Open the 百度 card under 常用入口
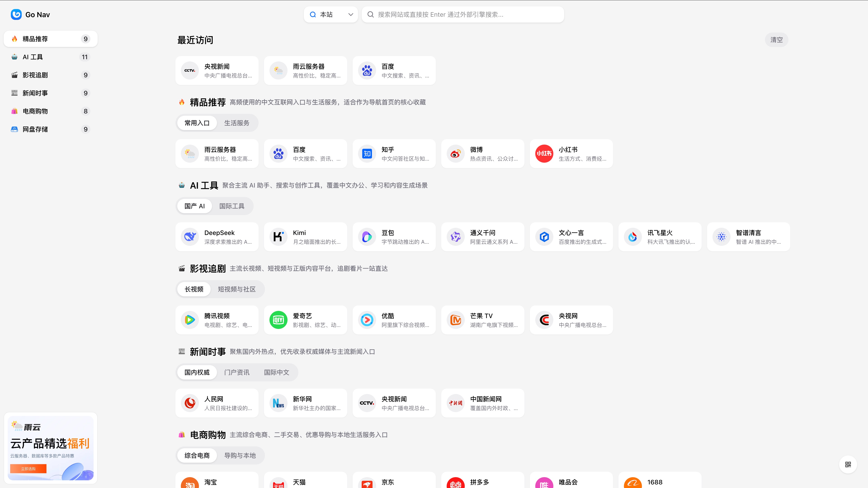Image resolution: width=868 pixels, height=488 pixels. click(306, 154)
